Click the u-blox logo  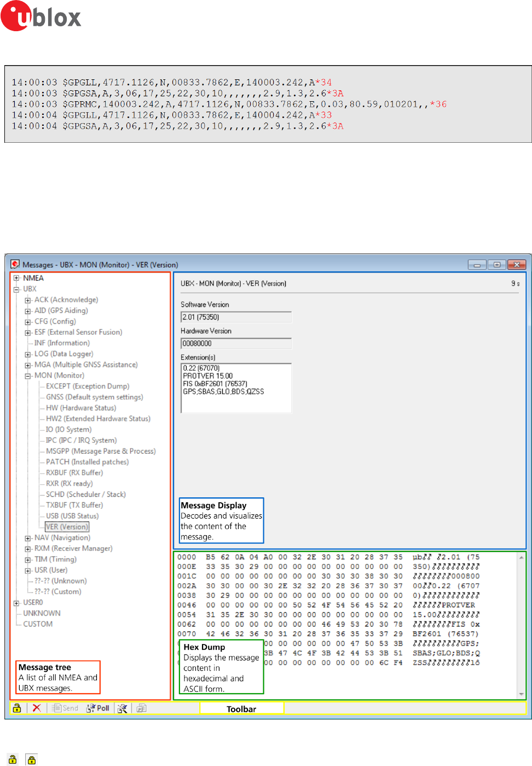coord(41,16)
